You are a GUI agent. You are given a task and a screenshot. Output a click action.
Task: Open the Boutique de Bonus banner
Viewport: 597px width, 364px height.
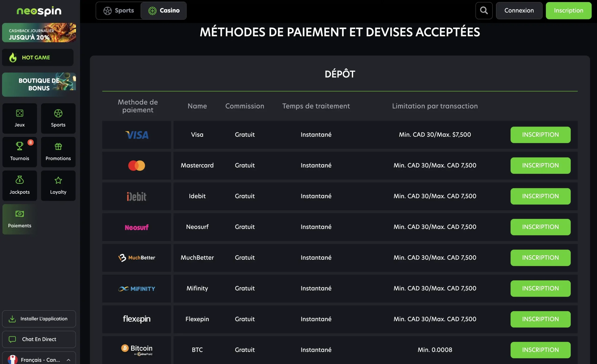[x=39, y=85]
